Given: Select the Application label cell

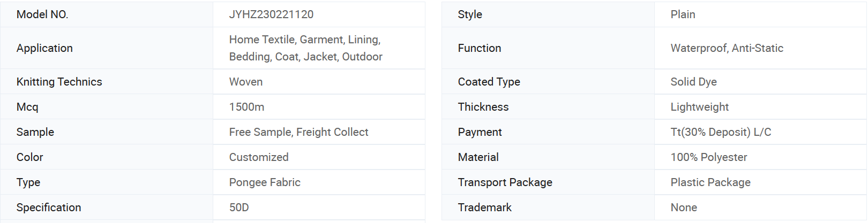Looking at the screenshot, I should click(x=107, y=48).
